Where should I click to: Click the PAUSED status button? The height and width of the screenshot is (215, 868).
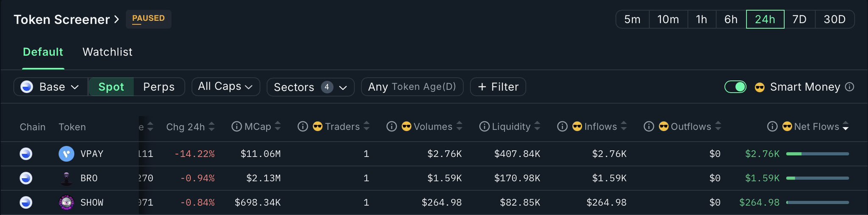tap(148, 19)
